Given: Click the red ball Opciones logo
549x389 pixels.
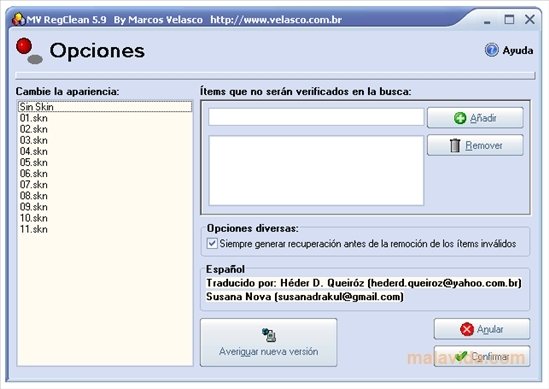Looking at the screenshot, I should click(29, 51).
